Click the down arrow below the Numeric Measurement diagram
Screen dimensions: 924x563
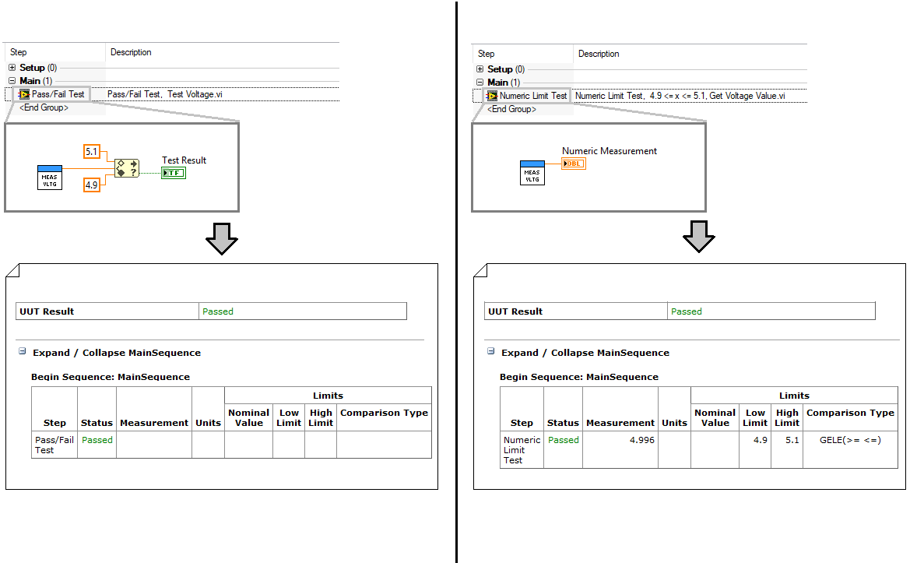coord(699,237)
